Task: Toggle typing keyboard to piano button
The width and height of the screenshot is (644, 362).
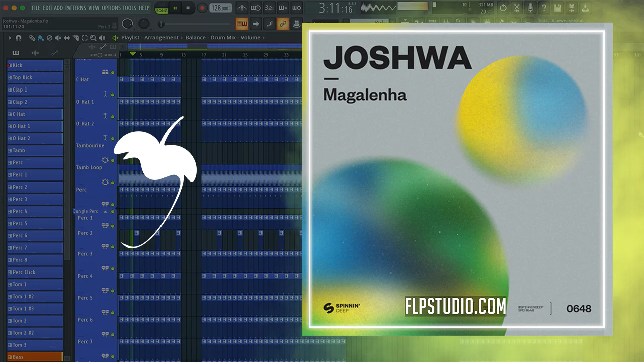Action: tap(242, 24)
